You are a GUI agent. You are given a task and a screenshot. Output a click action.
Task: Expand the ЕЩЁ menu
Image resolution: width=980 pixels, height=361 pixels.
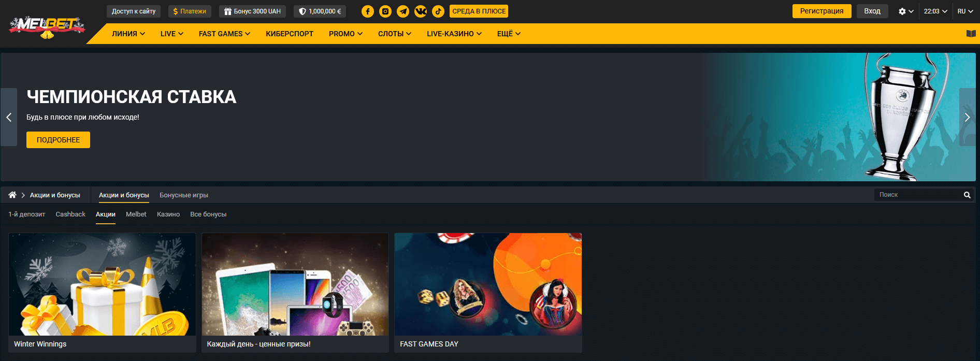click(509, 34)
